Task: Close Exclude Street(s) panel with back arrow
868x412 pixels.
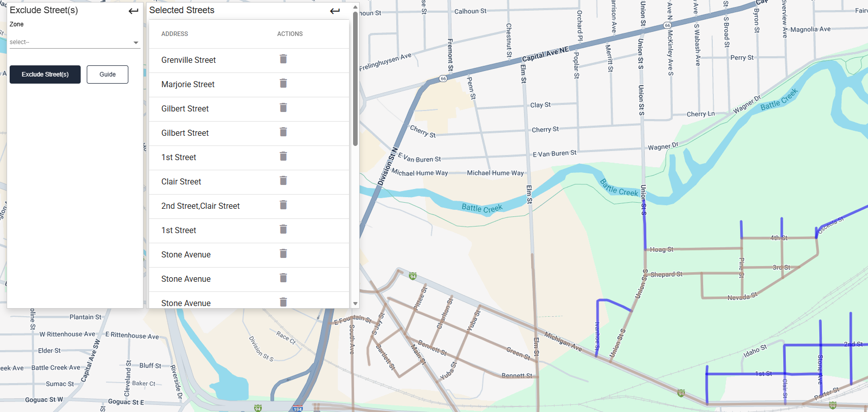Action: (133, 11)
